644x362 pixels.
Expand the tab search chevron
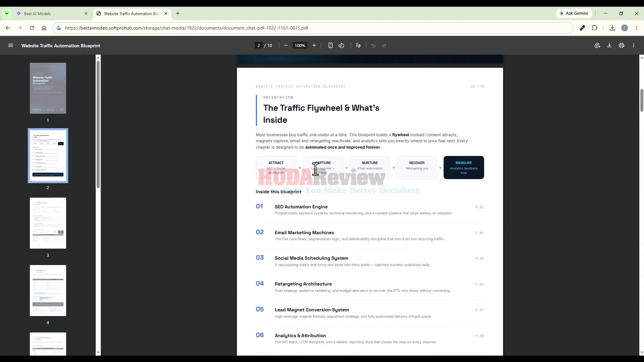(x=7, y=13)
